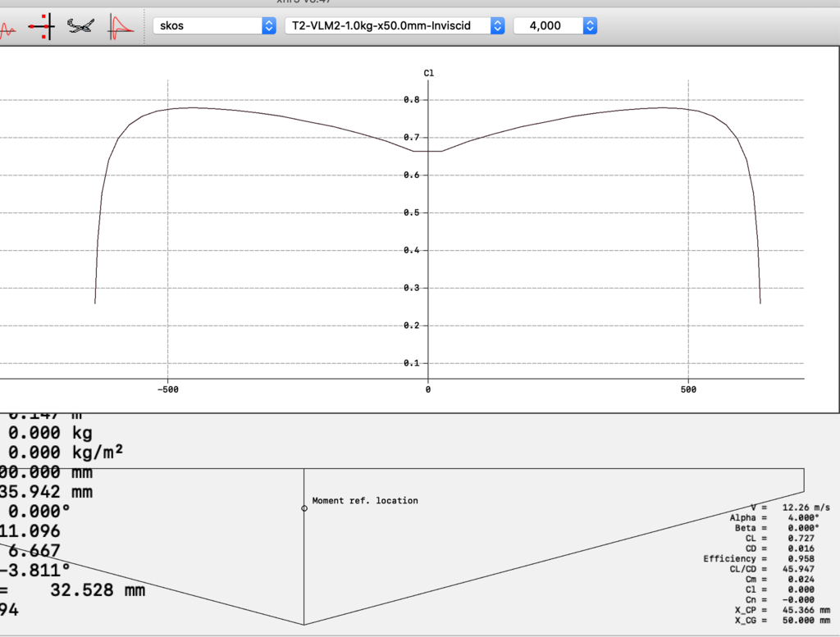Click the 0.8 tick on Cl axis

411,100
